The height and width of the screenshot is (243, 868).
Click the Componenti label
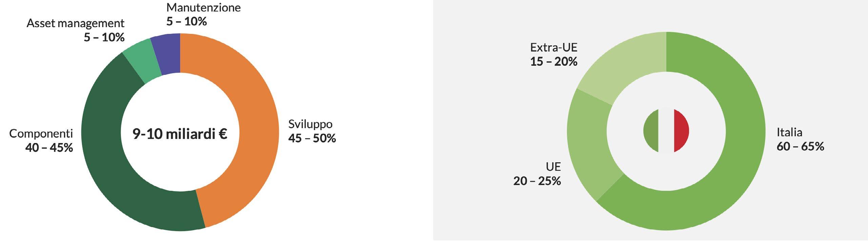pos(41,134)
